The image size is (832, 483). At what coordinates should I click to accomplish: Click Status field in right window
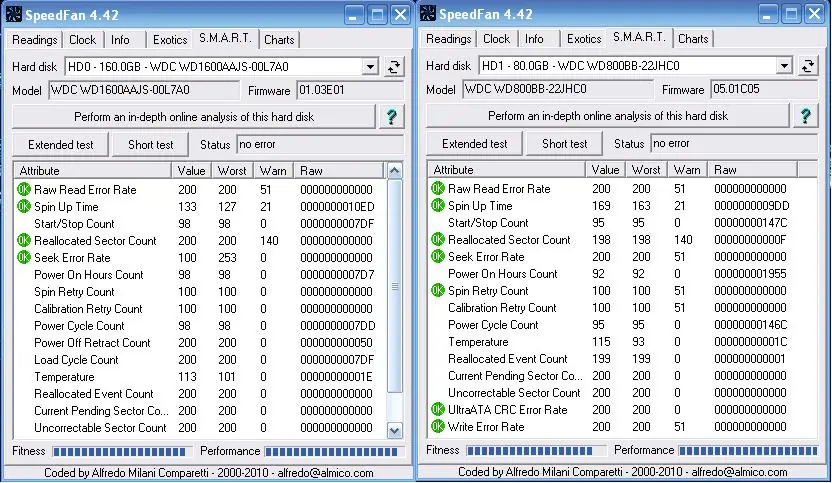[x=733, y=143]
